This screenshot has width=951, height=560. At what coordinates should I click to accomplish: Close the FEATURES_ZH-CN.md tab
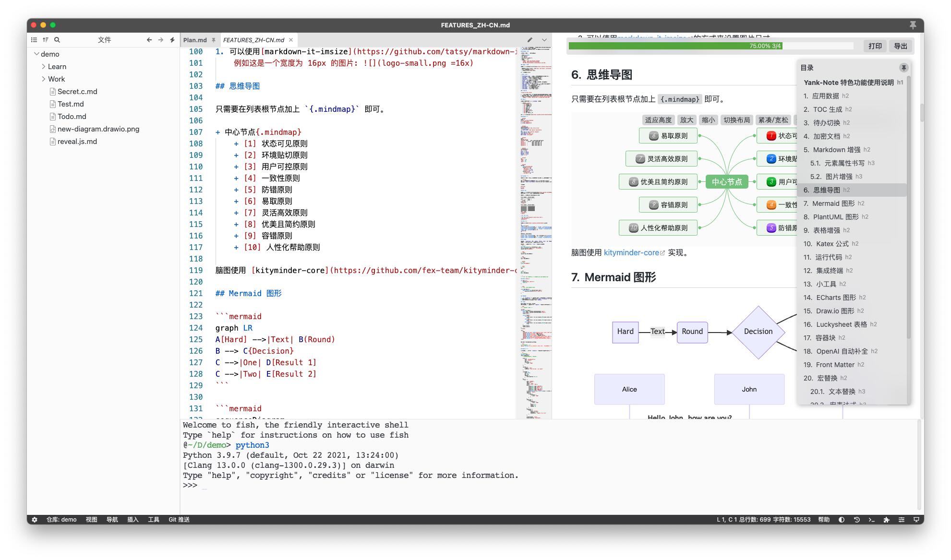tap(291, 40)
